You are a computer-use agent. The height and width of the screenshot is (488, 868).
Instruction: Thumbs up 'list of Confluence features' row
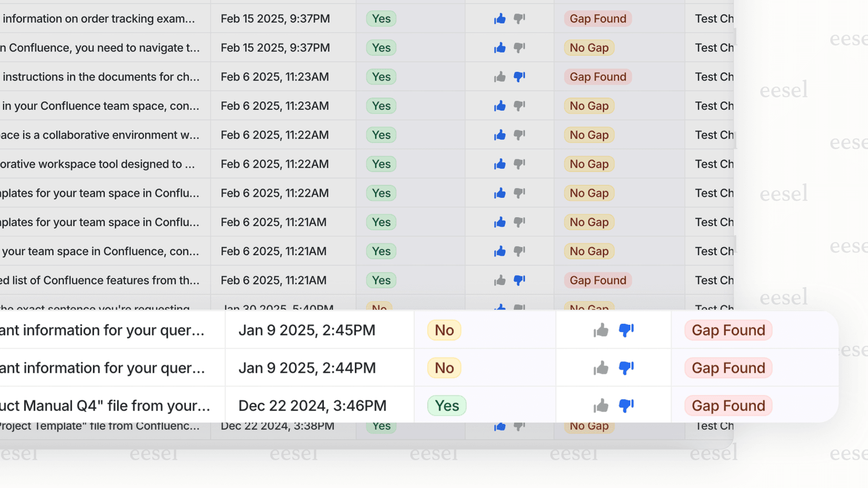[500, 280]
